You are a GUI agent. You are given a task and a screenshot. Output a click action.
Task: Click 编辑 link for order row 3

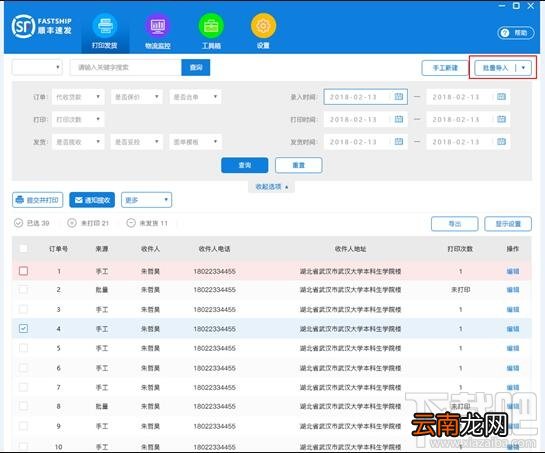click(513, 309)
